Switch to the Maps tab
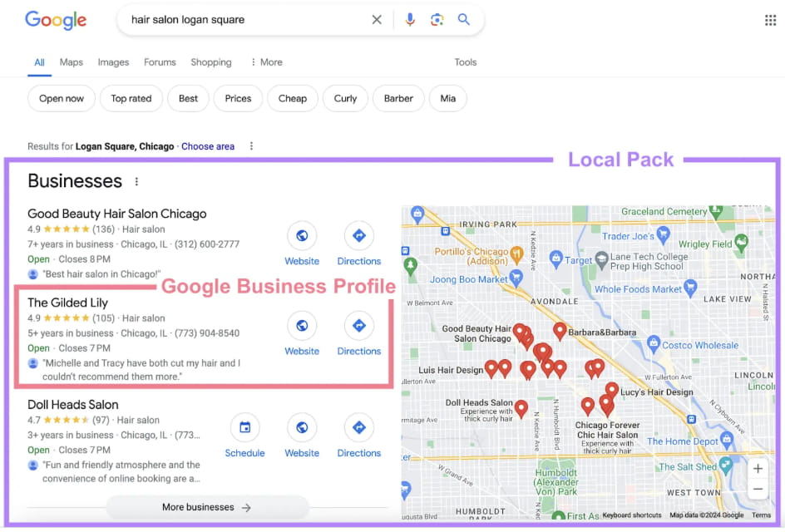785x532 pixels. 71,62
